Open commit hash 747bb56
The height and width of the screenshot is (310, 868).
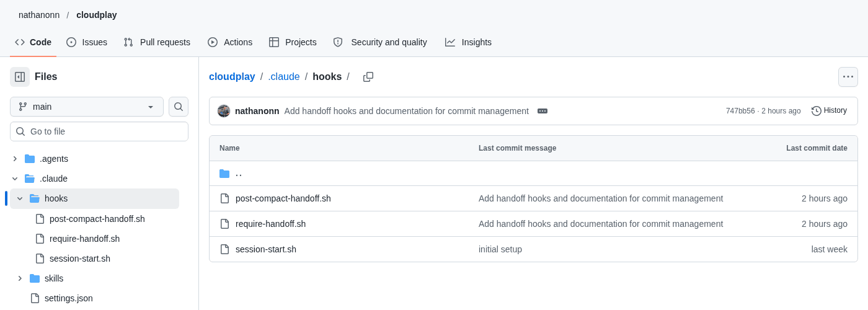click(740, 111)
